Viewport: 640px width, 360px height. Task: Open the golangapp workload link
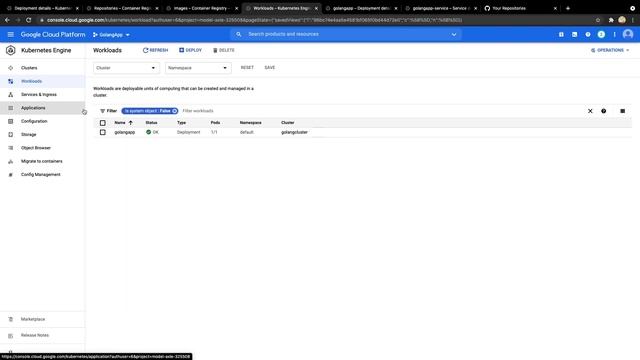point(124,132)
